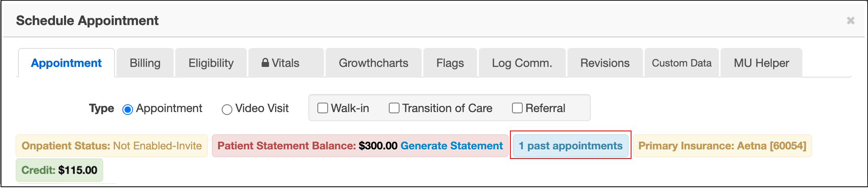Switch to the Billing tab
868x188 pixels.
pos(145,63)
